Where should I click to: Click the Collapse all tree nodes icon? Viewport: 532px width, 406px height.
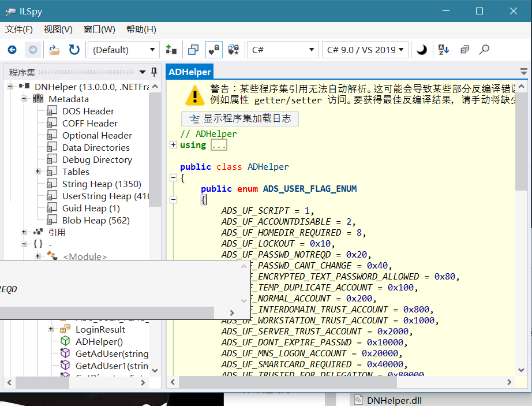click(464, 50)
